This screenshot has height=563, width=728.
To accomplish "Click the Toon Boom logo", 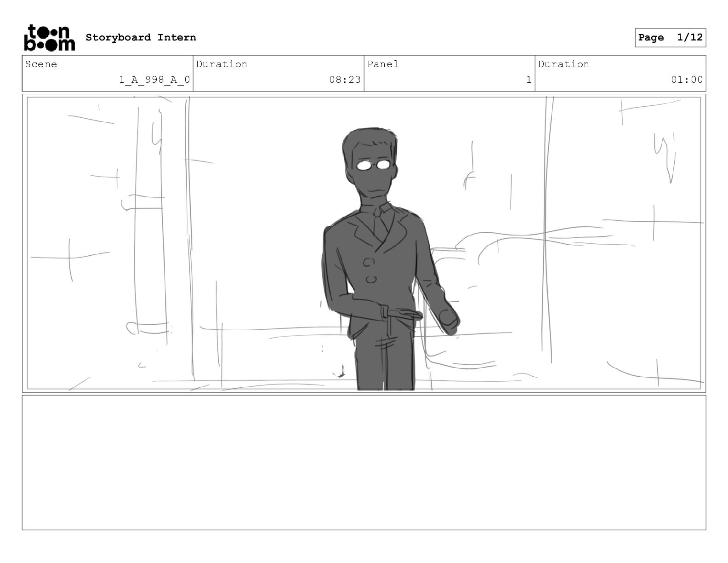I will coord(49,37).
